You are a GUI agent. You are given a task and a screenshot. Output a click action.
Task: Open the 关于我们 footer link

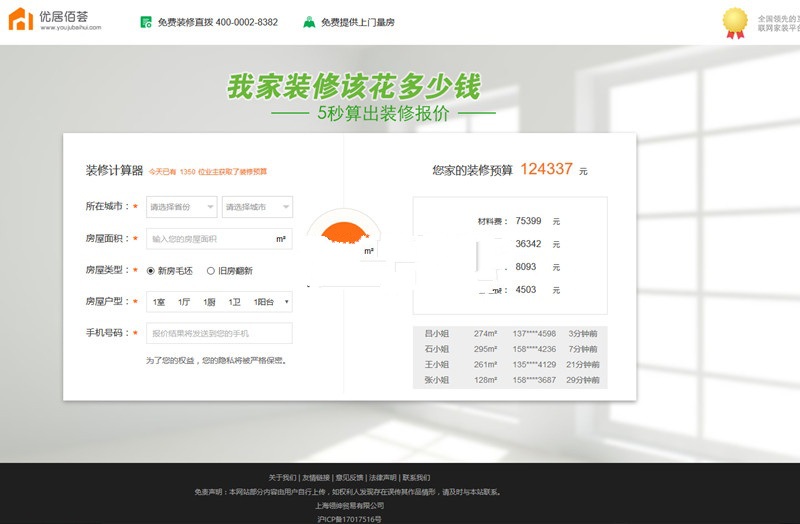tap(282, 478)
